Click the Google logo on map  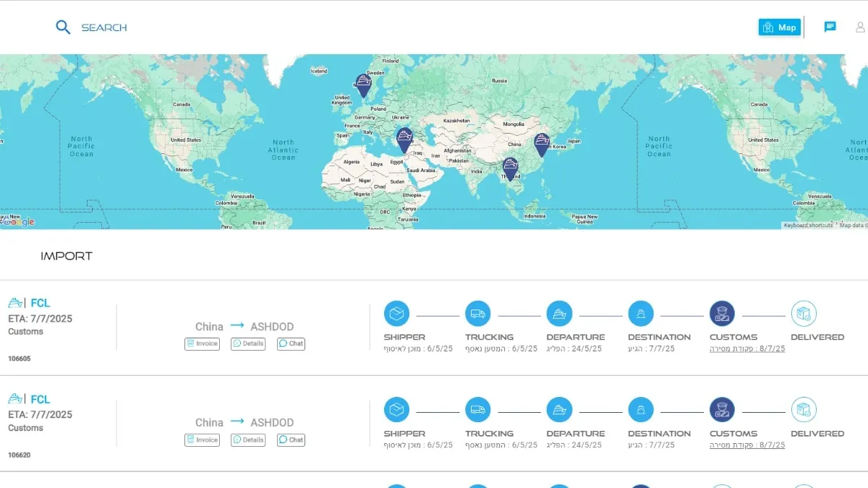pyautogui.click(x=17, y=221)
